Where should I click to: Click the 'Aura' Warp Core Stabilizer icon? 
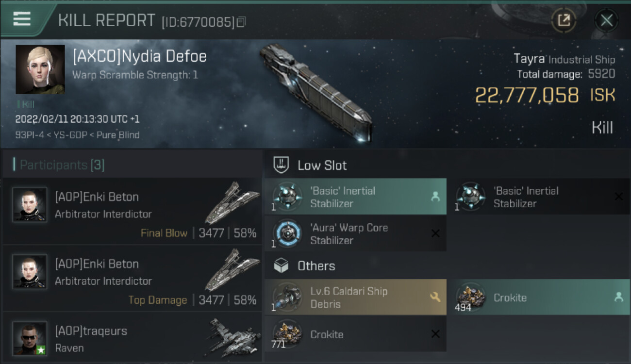click(x=286, y=233)
